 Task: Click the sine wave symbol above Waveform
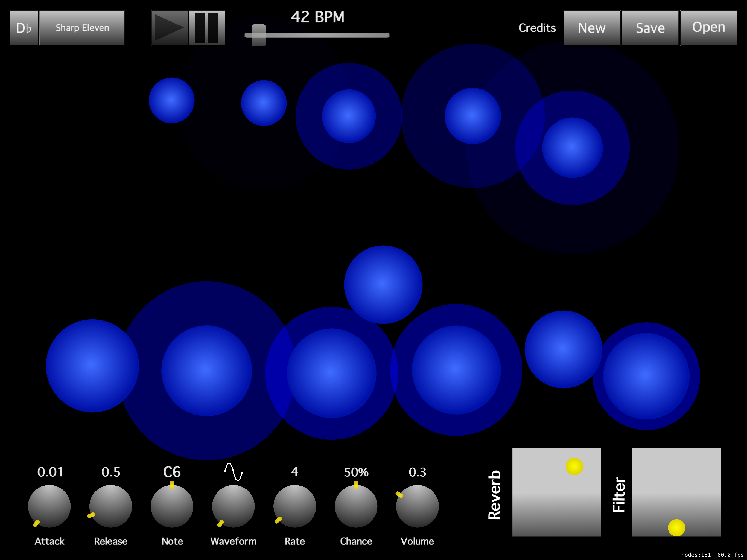coord(233,471)
